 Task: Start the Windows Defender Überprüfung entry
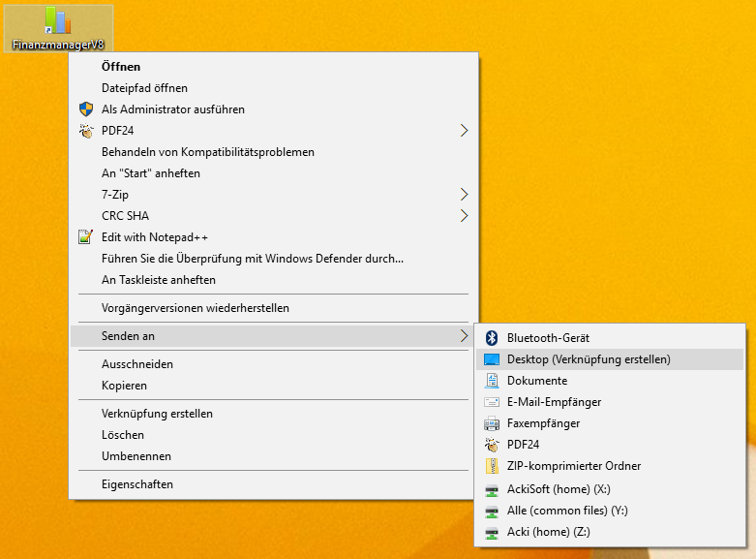[x=273, y=259]
